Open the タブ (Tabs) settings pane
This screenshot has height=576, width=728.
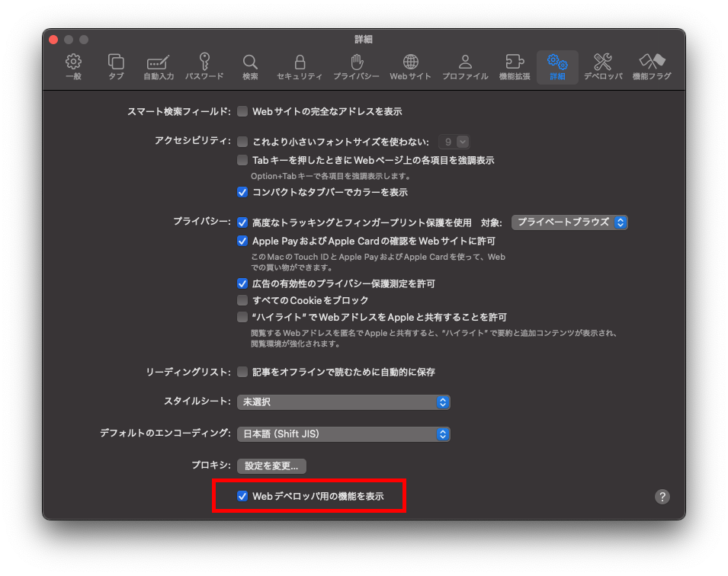click(x=116, y=67)
